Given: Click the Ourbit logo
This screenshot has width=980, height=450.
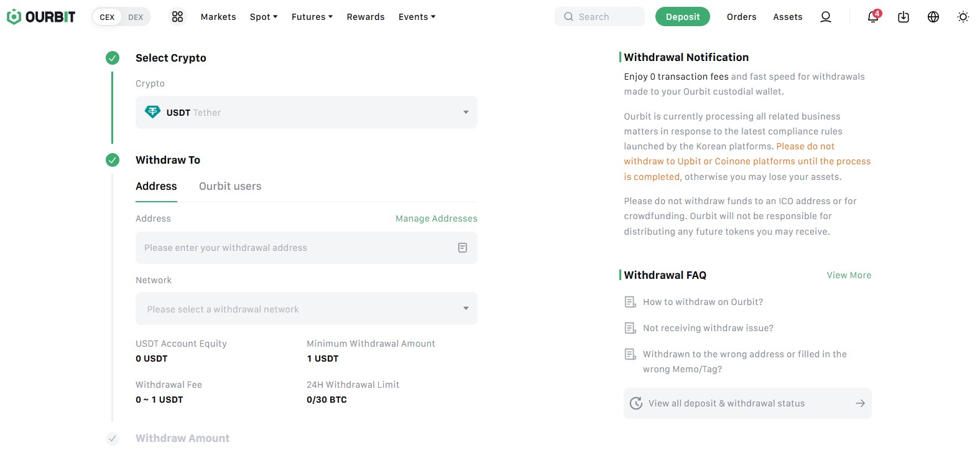Looking at the screenshot, I should click(41, 17).
